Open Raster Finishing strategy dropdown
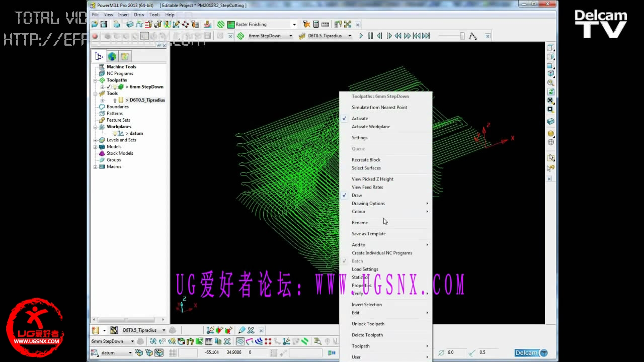 pyautogui.click(x=294, y=24)
